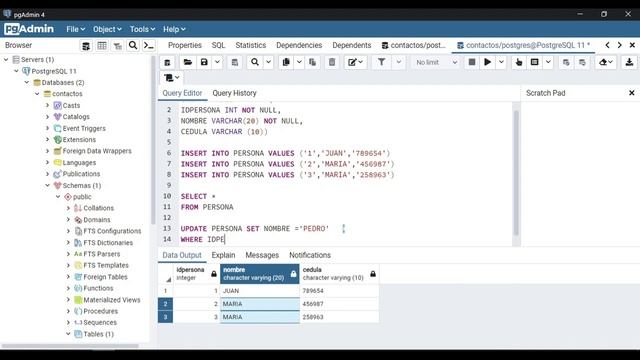Select Tables (1) in the browser tree

[x=98, y=334]
